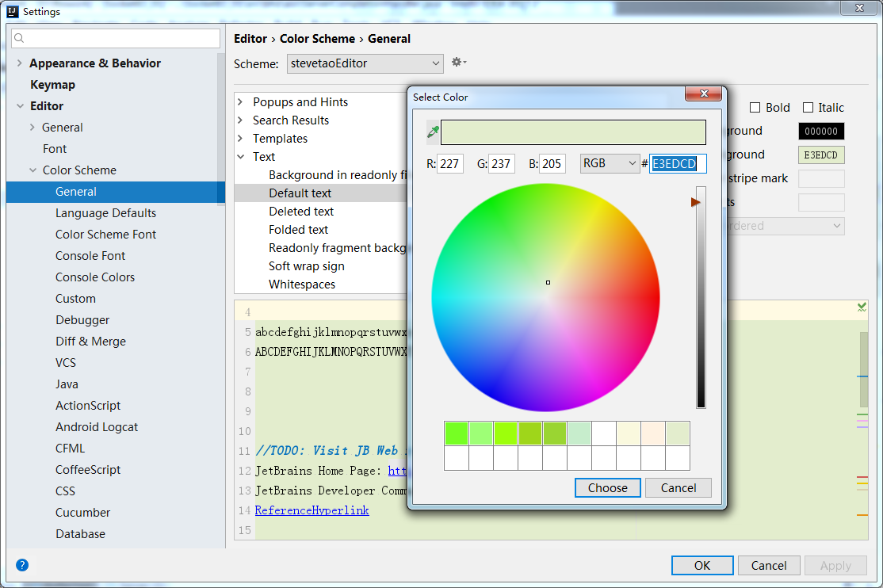The image size is (883, 588).
Task: Click the error stripe mark color box
Action: coord(821,178)
